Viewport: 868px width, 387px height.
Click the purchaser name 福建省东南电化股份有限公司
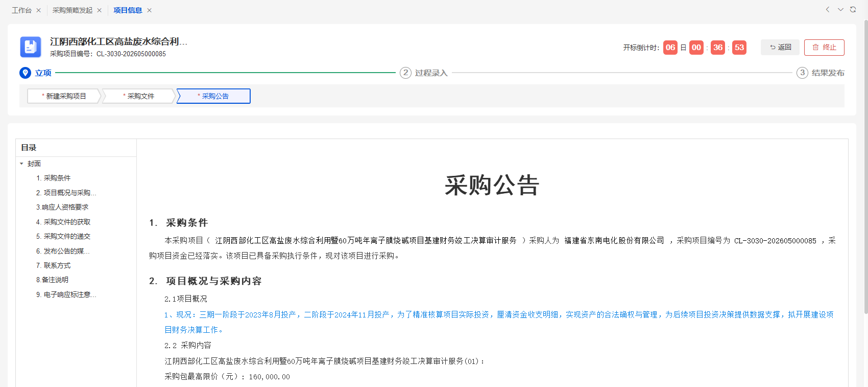tap(614, 240)
